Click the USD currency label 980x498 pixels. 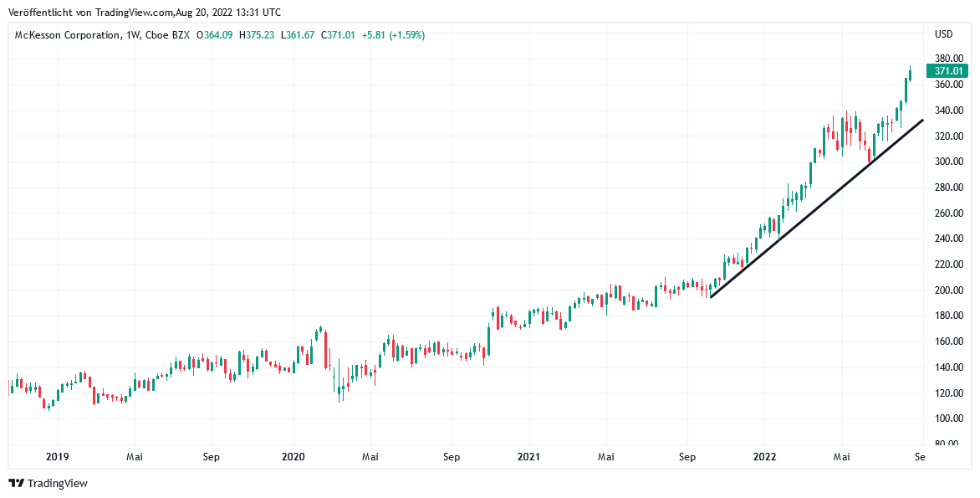pyautogui.click(x=943, y=33)
